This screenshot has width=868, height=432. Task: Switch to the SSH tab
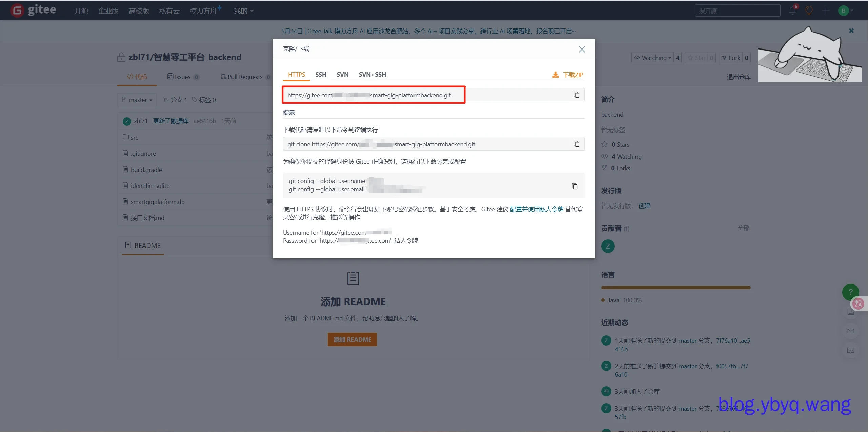coord(321,74)
